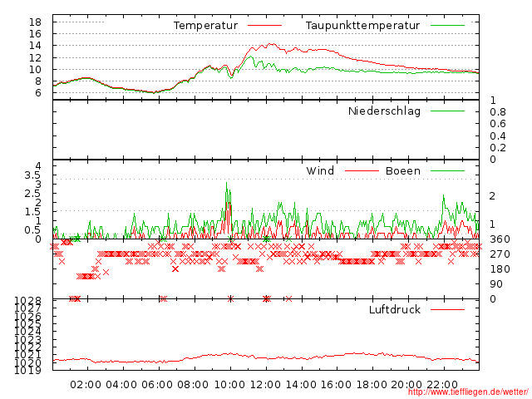Click the 14 temperature axis value
Image resolution: width=532 pixels, height=399 pixels.
(x=35, y=46)
